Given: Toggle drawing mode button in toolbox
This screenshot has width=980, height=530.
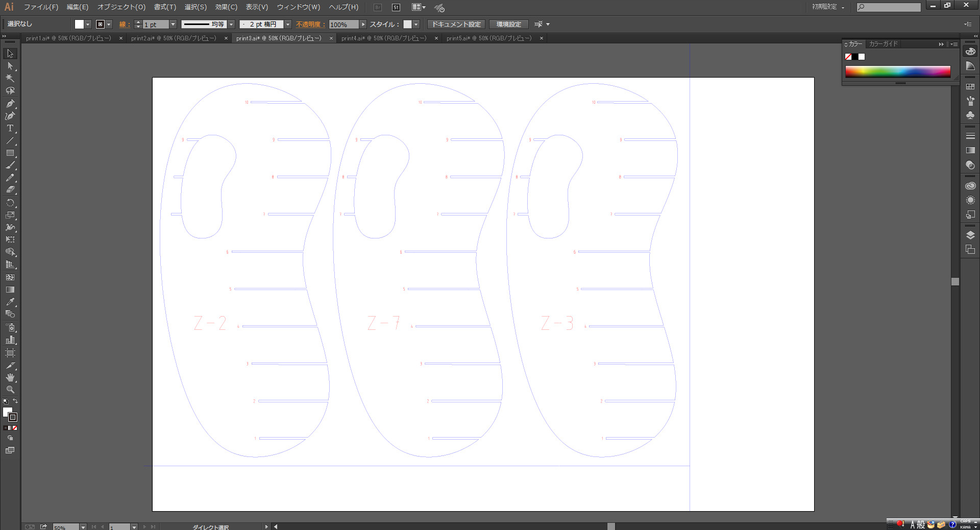Looking at the screenshot, I should click(x=10, y=438).
